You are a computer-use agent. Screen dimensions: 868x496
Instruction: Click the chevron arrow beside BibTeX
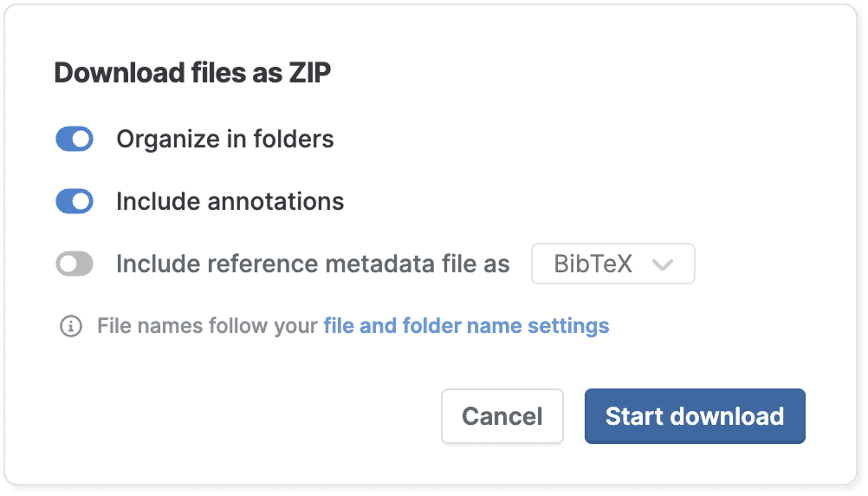point(663,265)
